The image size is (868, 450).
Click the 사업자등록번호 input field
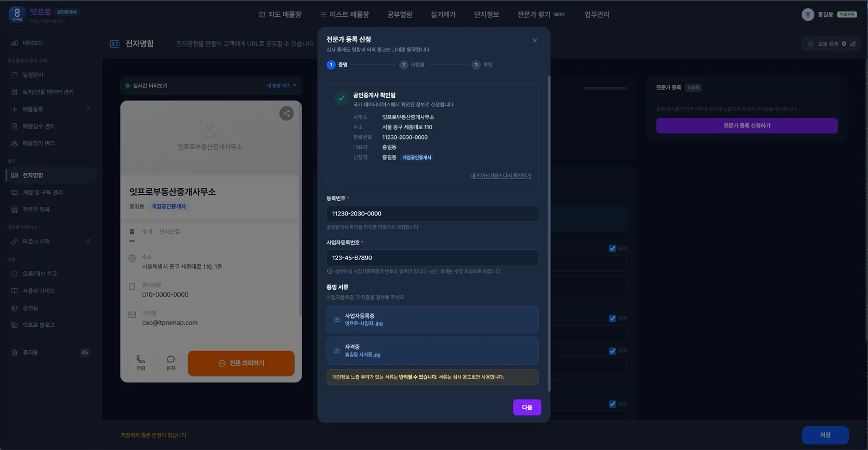[x=432, y=258]
